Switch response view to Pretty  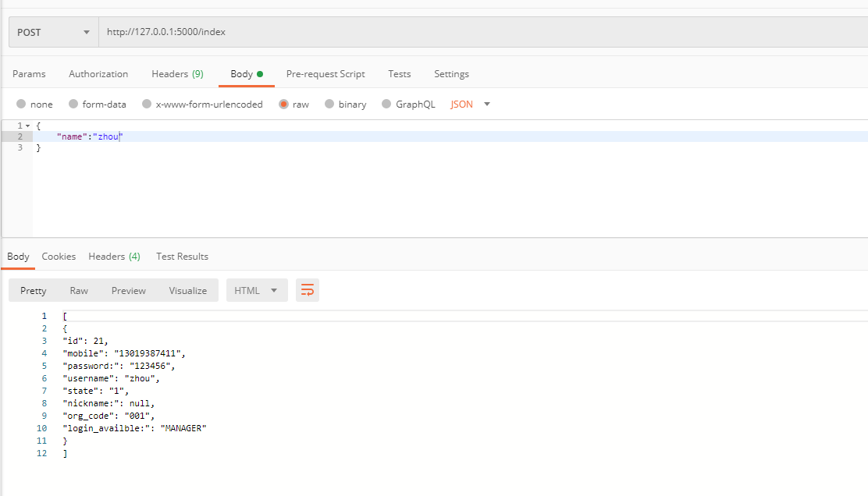tap(34, 291)
